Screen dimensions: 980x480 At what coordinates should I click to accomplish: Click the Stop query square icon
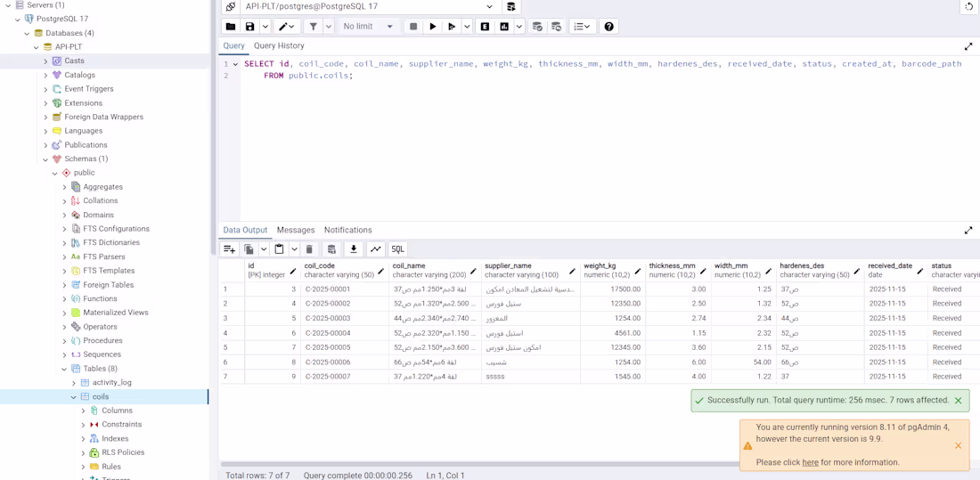pos(413,26)
